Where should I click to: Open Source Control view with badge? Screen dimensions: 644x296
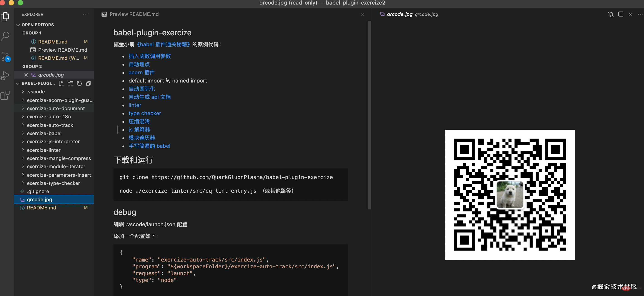5,56
